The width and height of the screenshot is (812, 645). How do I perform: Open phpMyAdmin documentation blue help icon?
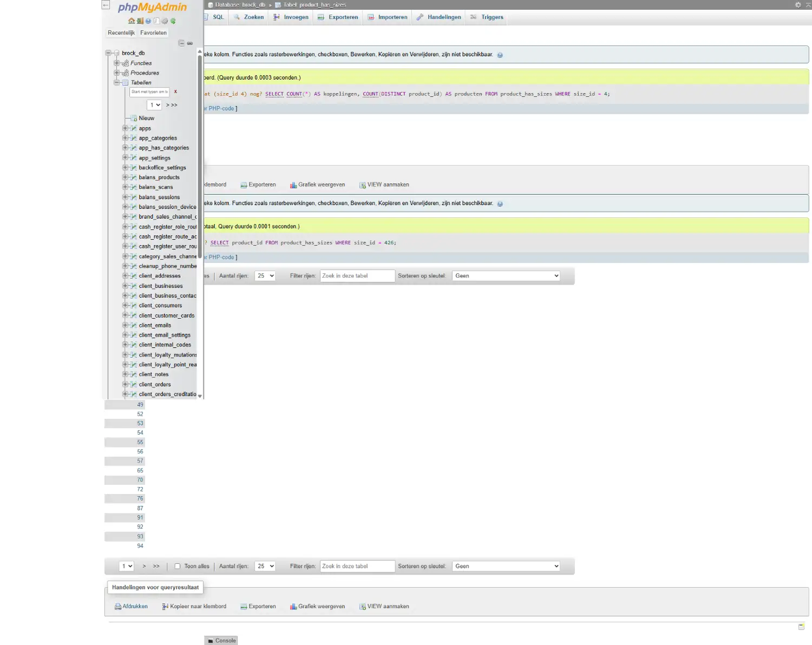click(148, 21)
